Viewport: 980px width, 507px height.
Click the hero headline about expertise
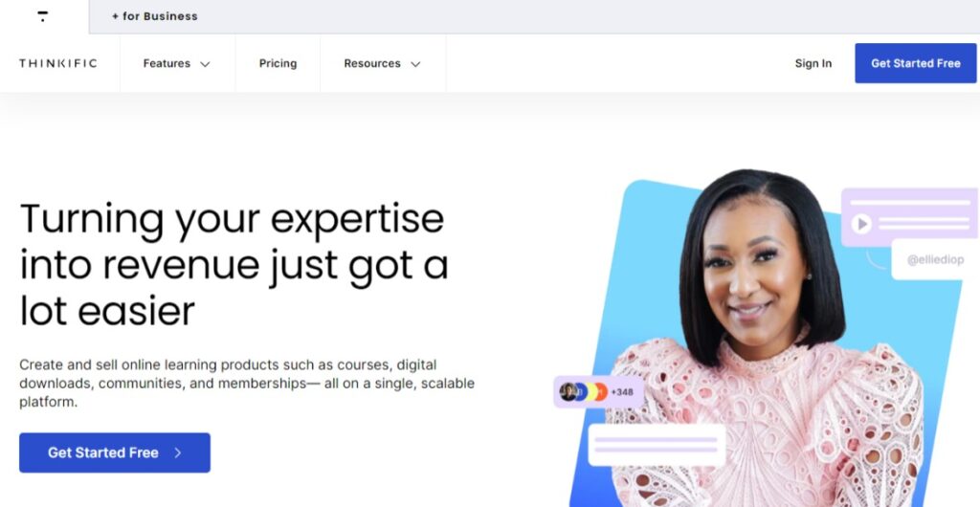(x=234, y=264)
